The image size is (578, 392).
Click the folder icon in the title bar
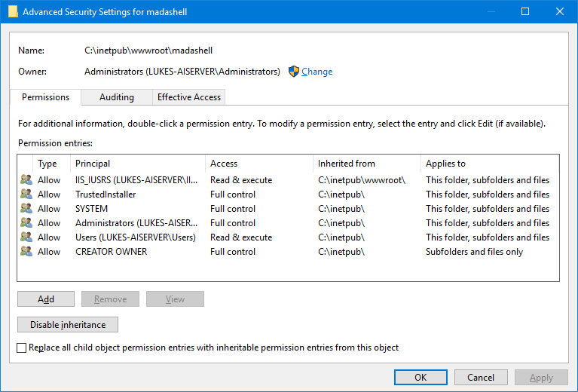point(13,11)
